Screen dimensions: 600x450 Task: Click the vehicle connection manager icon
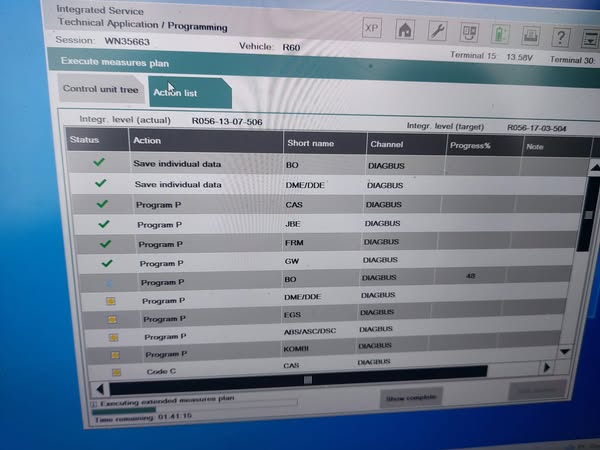click(469, 32)
